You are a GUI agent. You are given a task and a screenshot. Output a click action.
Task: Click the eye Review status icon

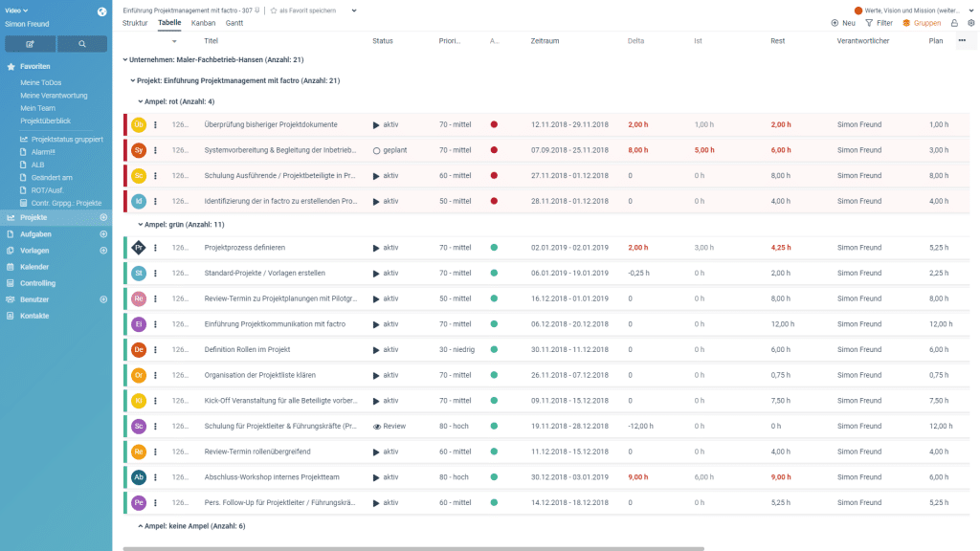(x=377, y=427)
